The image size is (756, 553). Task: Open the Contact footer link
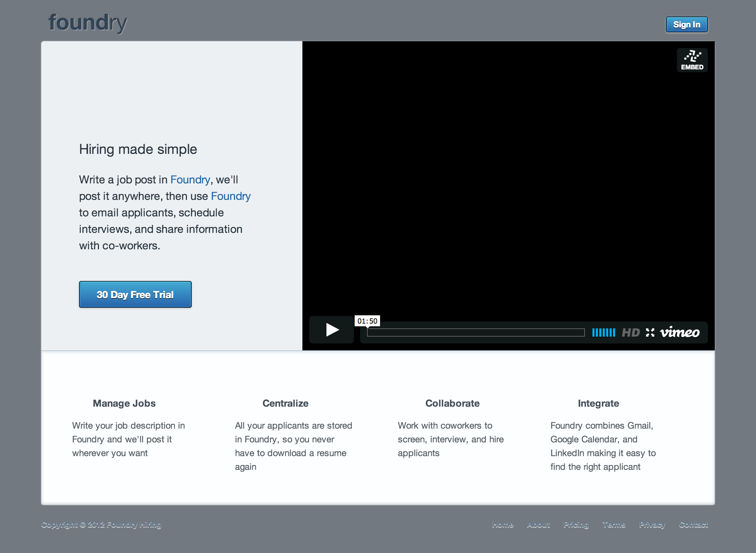[693, 525]
